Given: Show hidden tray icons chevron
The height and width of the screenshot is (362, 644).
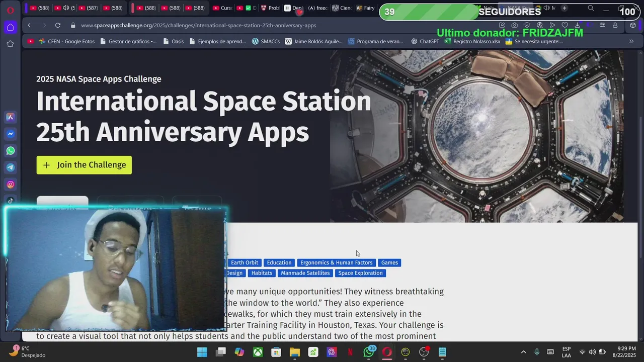Looking at the screenshot, I should coord(523,352).
